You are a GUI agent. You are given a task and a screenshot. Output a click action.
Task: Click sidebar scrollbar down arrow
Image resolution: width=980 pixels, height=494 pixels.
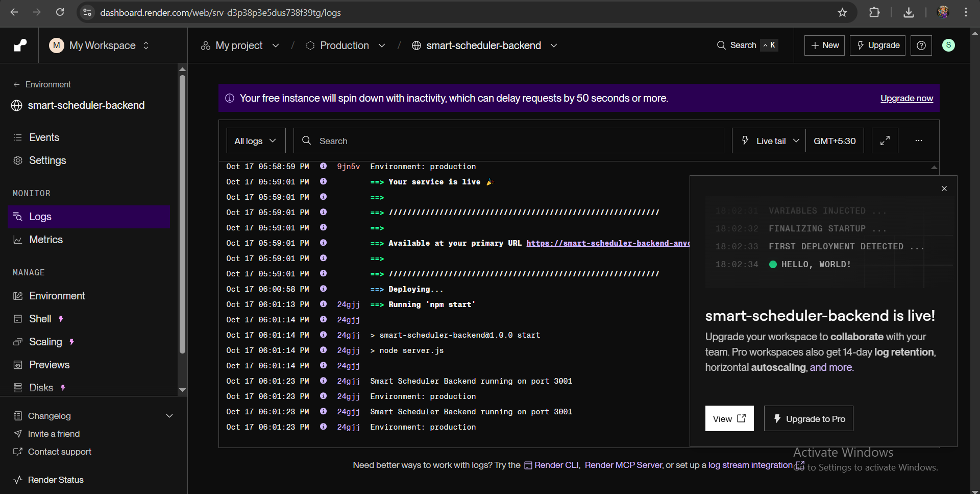182,390
